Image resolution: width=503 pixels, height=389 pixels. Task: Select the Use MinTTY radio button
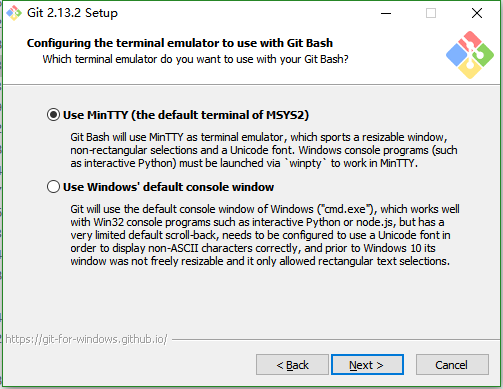tap(53, 115)
